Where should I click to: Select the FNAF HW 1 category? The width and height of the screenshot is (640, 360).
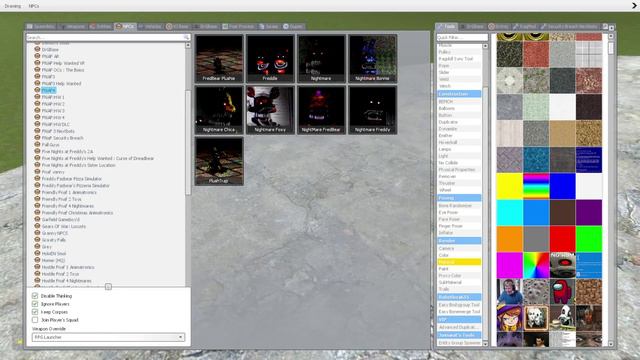[53, 97]
